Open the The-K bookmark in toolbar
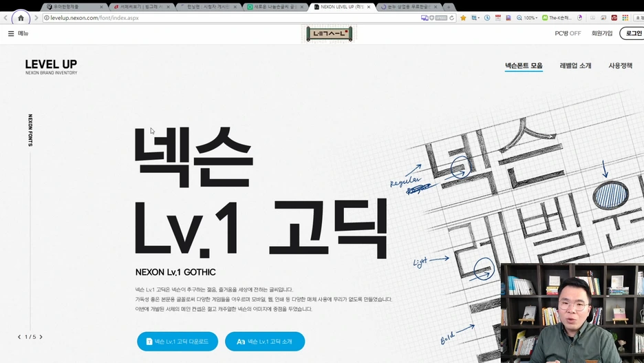The width and height of the screenshot is (644, 363). pyautogui.click(x=557, y=18)
